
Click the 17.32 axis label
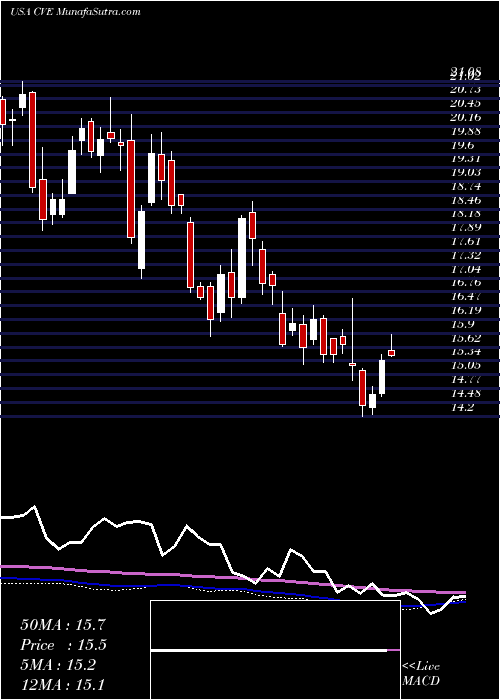pos(466,256)
